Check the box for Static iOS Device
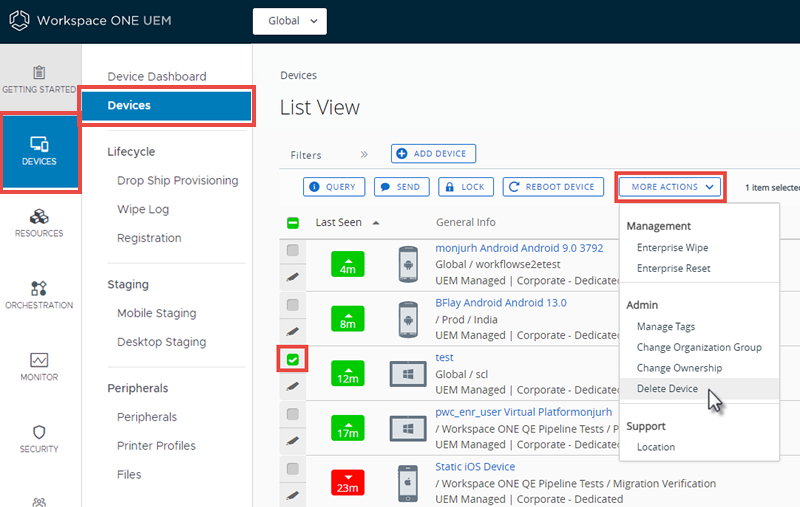The height and width of the screenshot is (507, 800). click(293, 469)
